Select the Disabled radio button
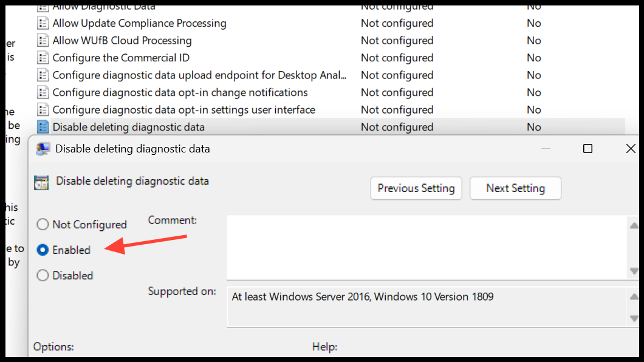The width and height of the screenshot is (644, 362). click(43, 275)
